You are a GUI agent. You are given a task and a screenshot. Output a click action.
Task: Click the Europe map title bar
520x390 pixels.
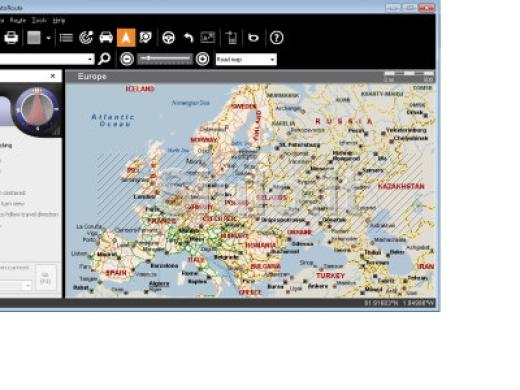250,76
